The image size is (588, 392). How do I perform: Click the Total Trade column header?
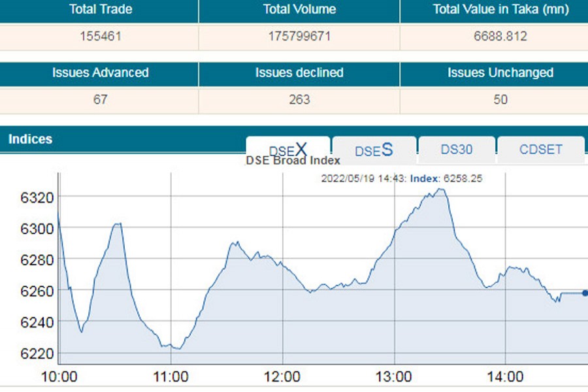point(100,10)
